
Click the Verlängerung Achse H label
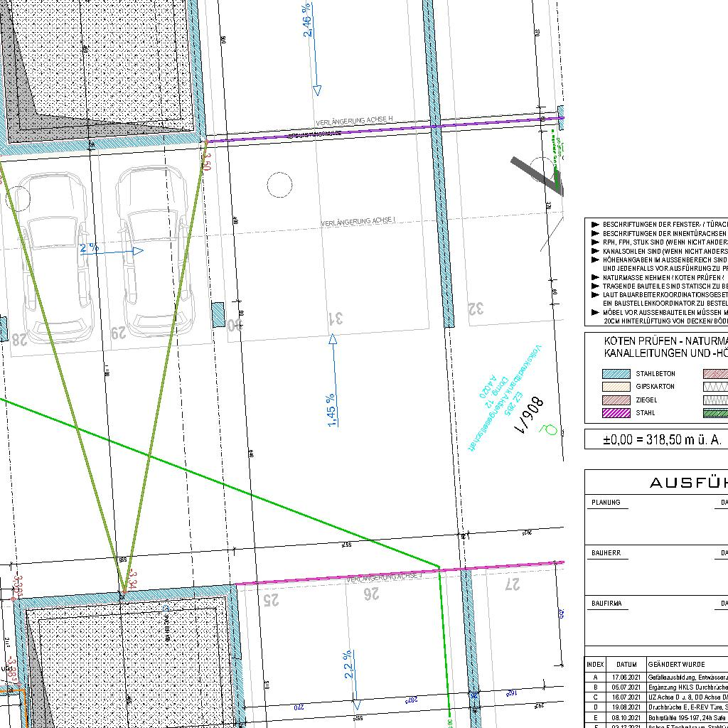[x=355, y=122]
